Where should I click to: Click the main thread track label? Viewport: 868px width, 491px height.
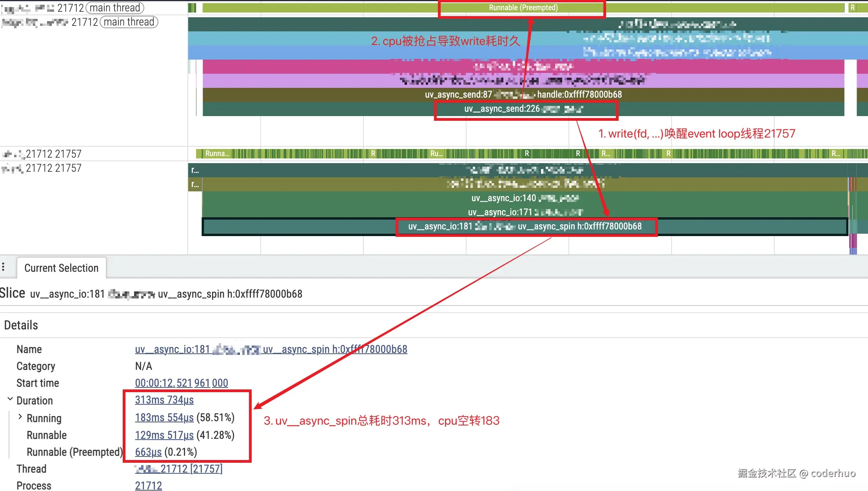click(x=115, y=8)
